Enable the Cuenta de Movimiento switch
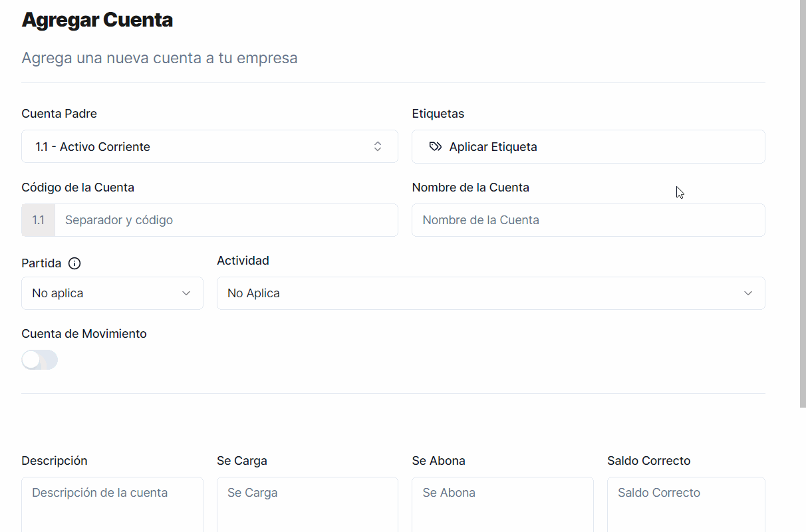The height and width of the screenshot is (532, 806). [x=40, y=360]
